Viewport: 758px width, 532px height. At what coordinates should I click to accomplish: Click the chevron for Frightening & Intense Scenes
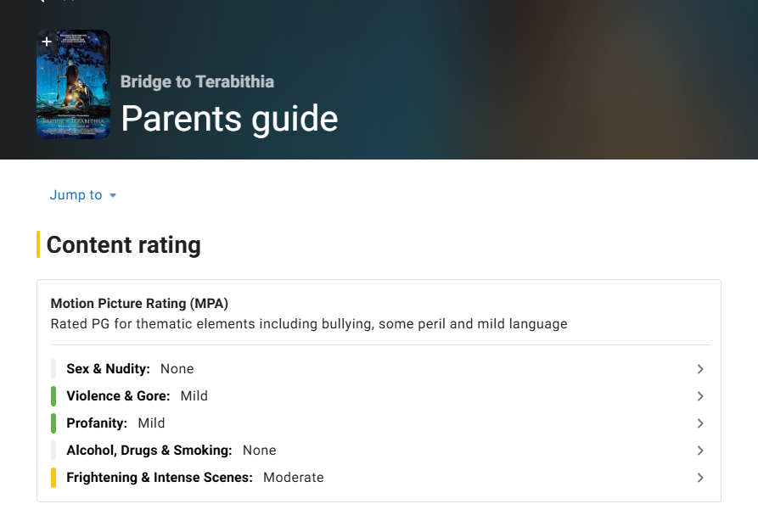(700, 478)
